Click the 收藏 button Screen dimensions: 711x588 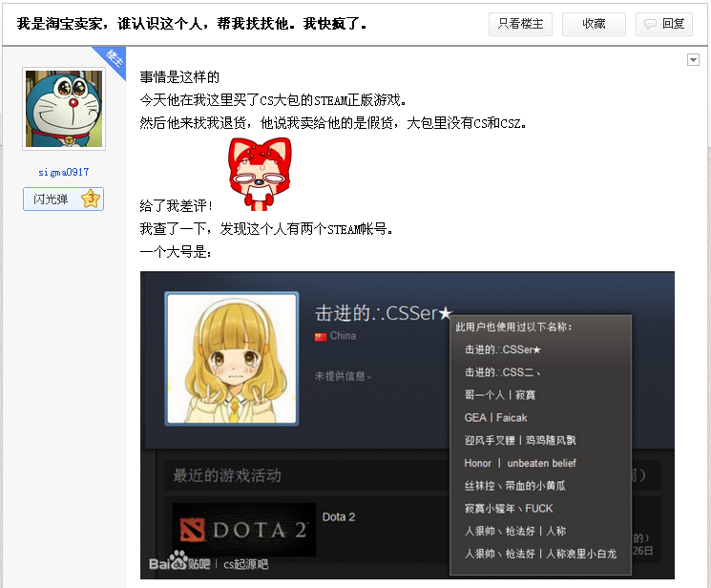pyautogui.click(x=594, y=24)
